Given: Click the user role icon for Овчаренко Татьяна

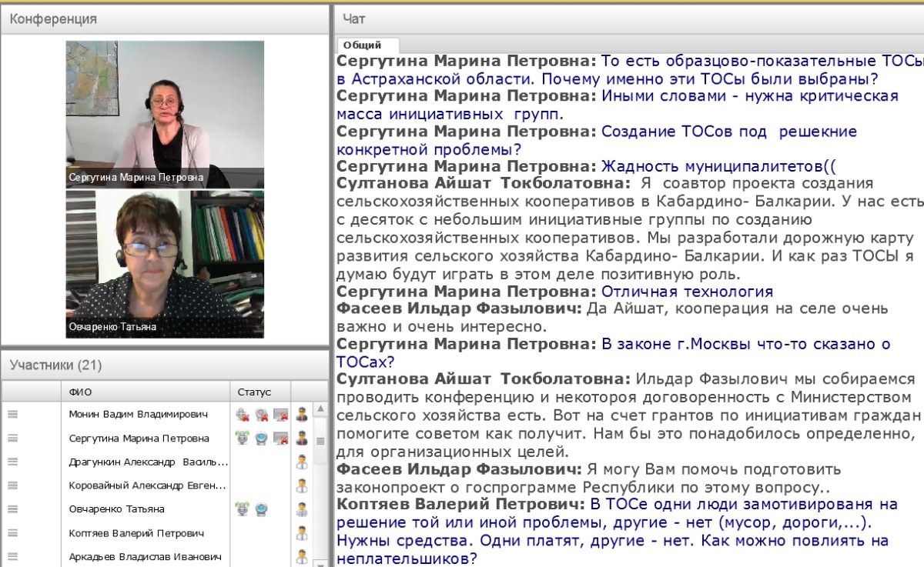Looking at the screenshot, I should (302, 509).
